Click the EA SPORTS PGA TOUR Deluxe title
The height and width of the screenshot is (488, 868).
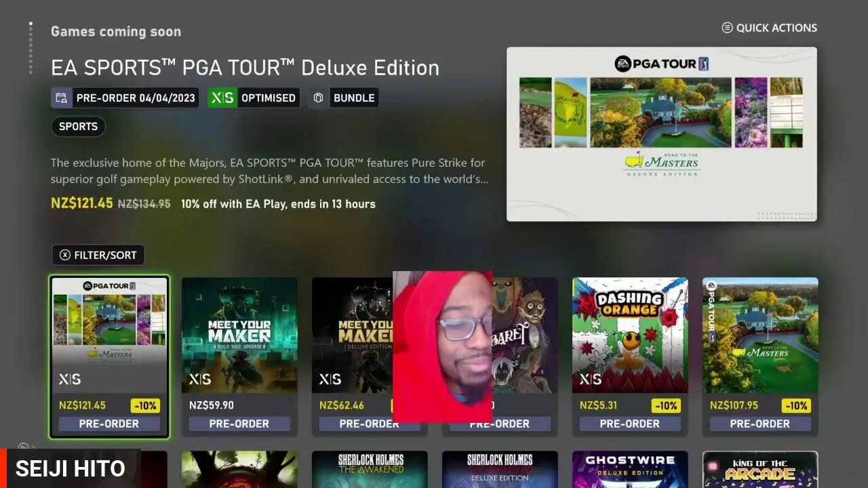[x=245, y=68]
